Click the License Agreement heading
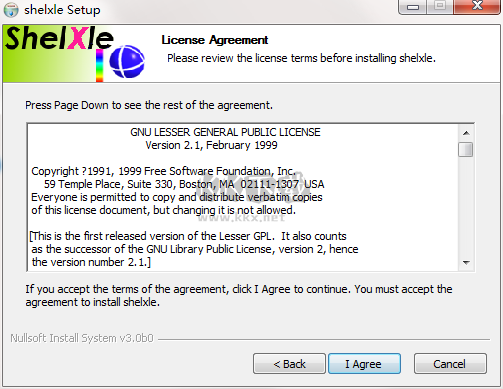Image resolution: width=503 pixels, height=389 pixels. coord(215,40)
